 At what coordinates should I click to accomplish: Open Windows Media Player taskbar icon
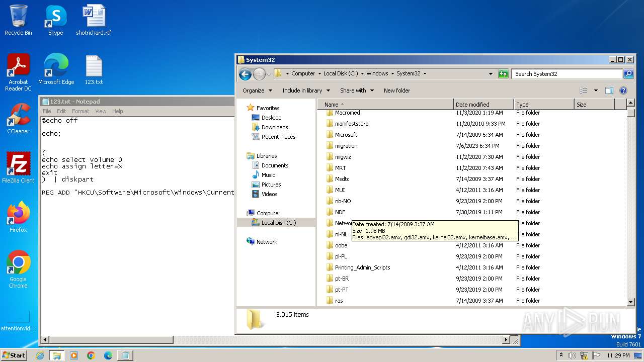point(74,355)
